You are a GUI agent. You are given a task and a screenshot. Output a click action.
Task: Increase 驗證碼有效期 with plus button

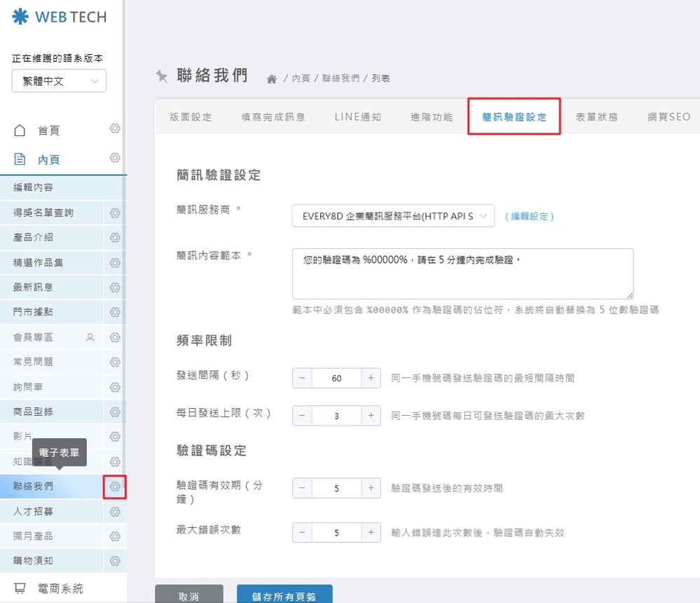point(371,488)
